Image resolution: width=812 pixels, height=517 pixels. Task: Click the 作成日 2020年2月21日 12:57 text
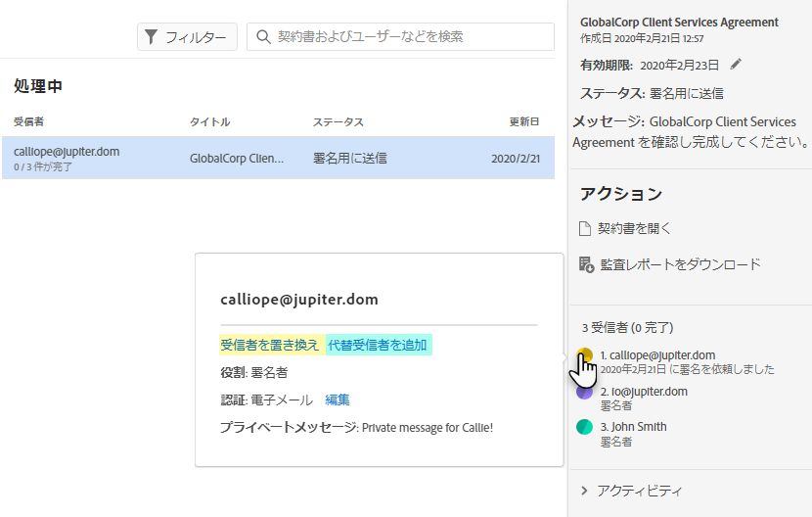[642, 38]
